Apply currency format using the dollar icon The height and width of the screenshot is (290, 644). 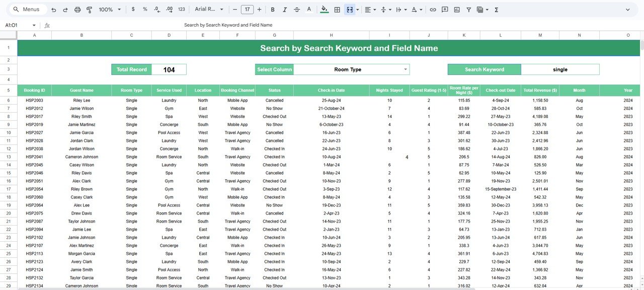[x=132, y=10]
